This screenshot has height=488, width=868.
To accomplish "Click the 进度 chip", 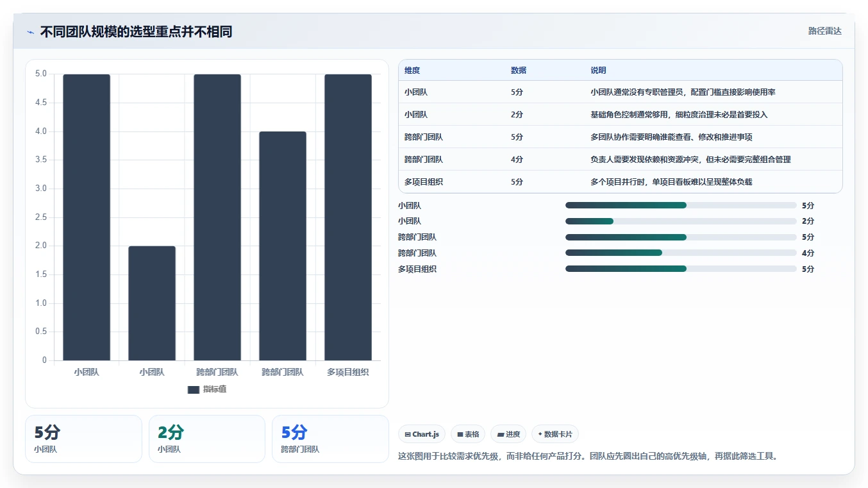I will (x=508, y=434).
